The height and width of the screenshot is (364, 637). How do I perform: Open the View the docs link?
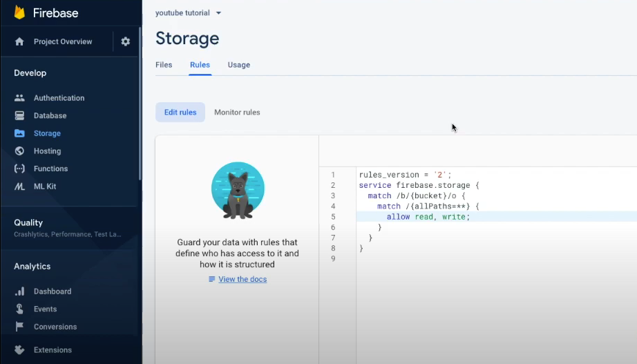(243, 279)
